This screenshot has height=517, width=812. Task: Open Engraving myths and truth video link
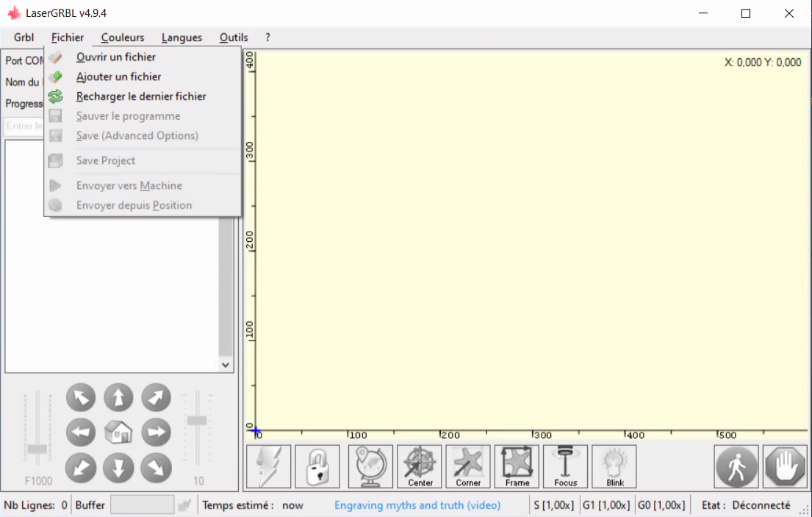click(417, 505)
